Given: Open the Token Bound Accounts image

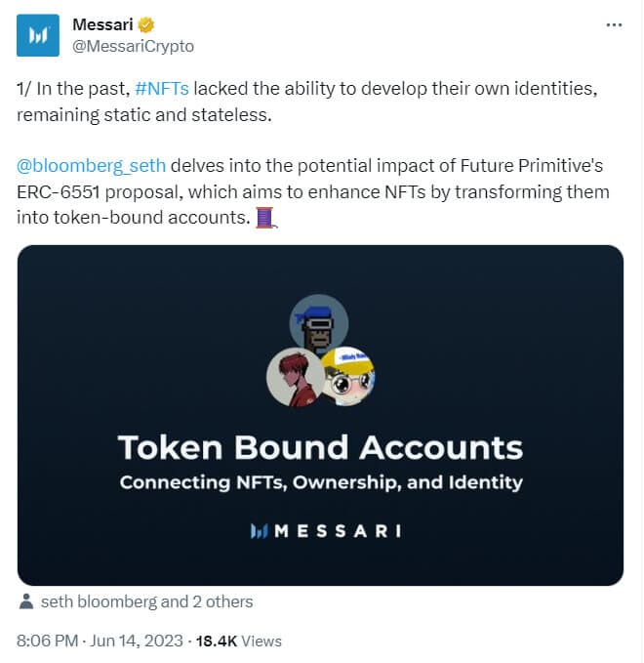Looking at the screenshot, I should point(320,415).
